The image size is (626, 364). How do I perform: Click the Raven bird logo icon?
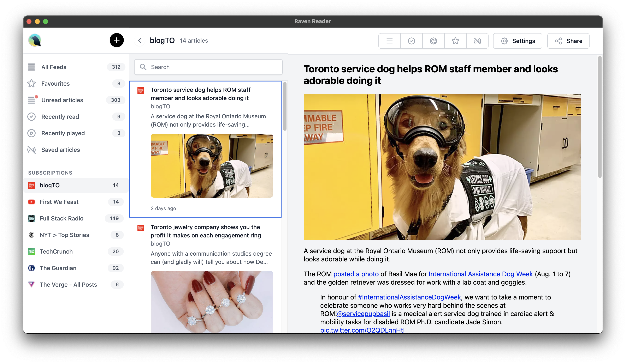click(35, 40)
